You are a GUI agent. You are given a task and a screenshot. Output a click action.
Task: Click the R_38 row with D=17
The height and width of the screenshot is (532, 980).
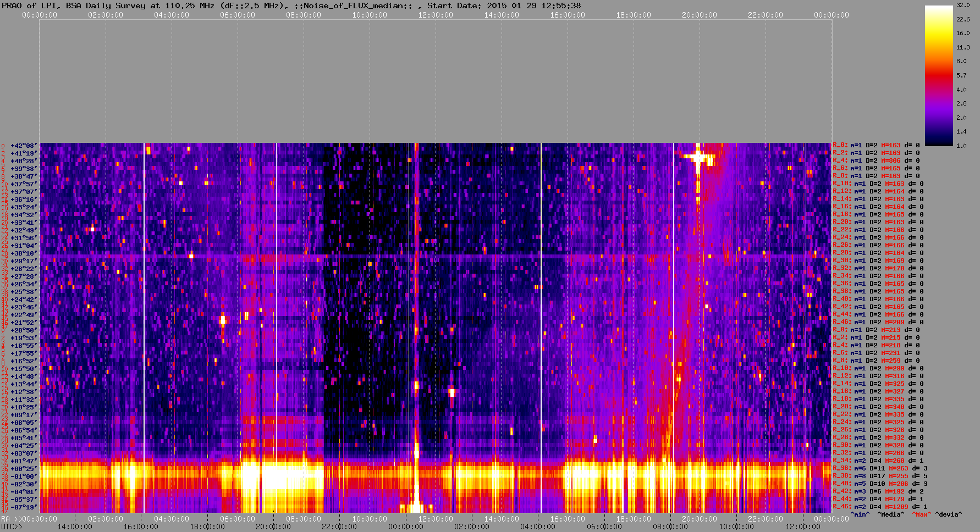click(x=880, y=476)
